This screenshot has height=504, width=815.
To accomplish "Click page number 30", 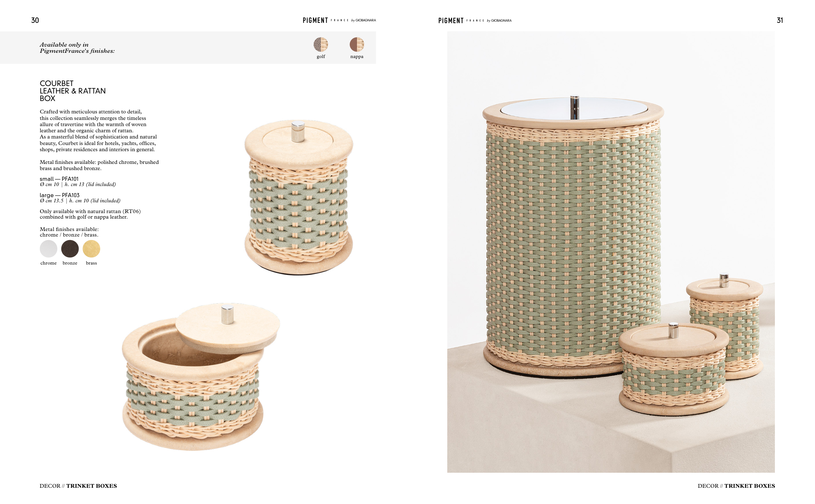I will 35,20.
